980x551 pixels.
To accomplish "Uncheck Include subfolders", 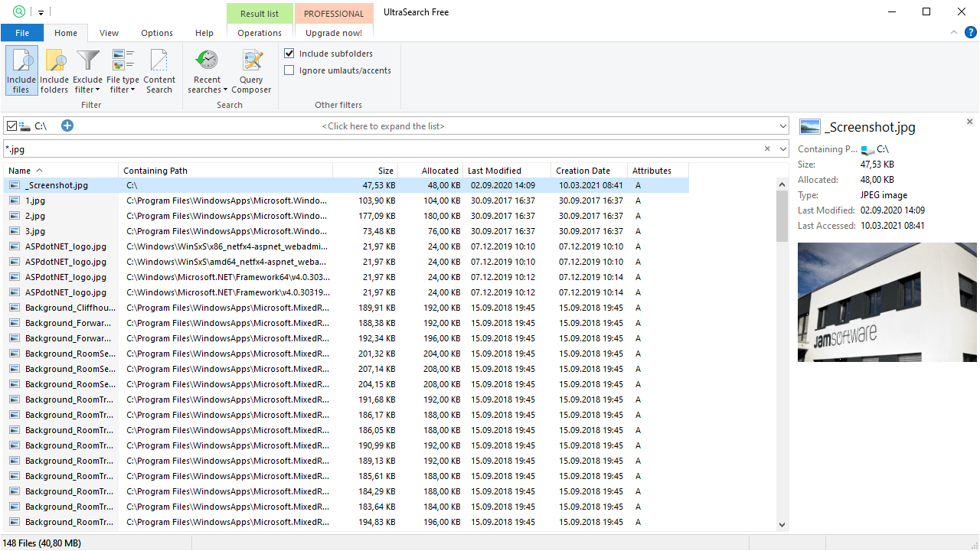I will pyautogui.click(x=289, y=54).
